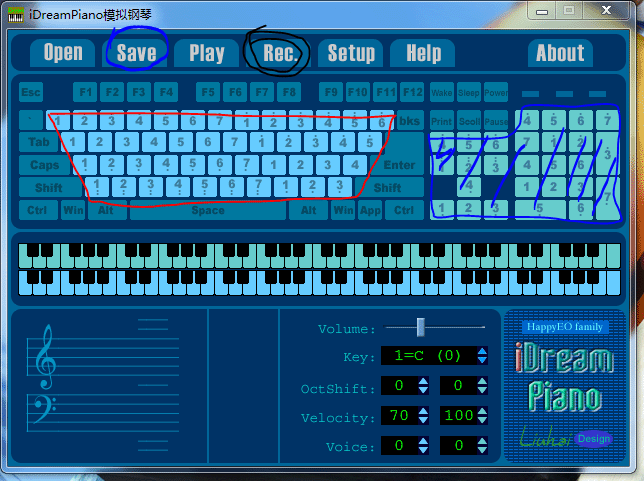Click the bks virtual key
The height and width of the screenshot is (481, 644).
coord(409,121)
